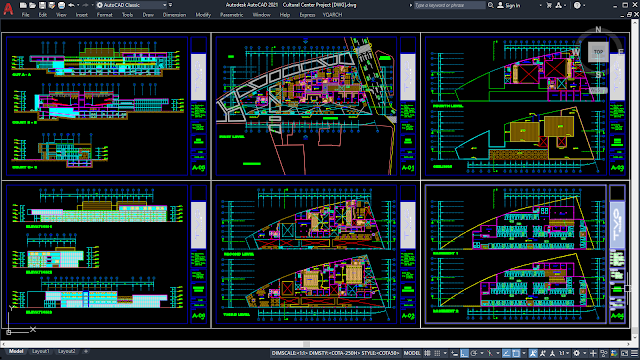Open the Modify menu

(203, 15)
